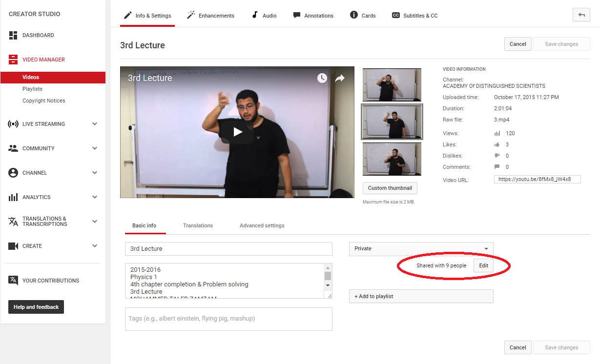Click the Dashboard grid icon
Image resolution: width=600 pixels, height=364 pixels.
click(13, 35)
